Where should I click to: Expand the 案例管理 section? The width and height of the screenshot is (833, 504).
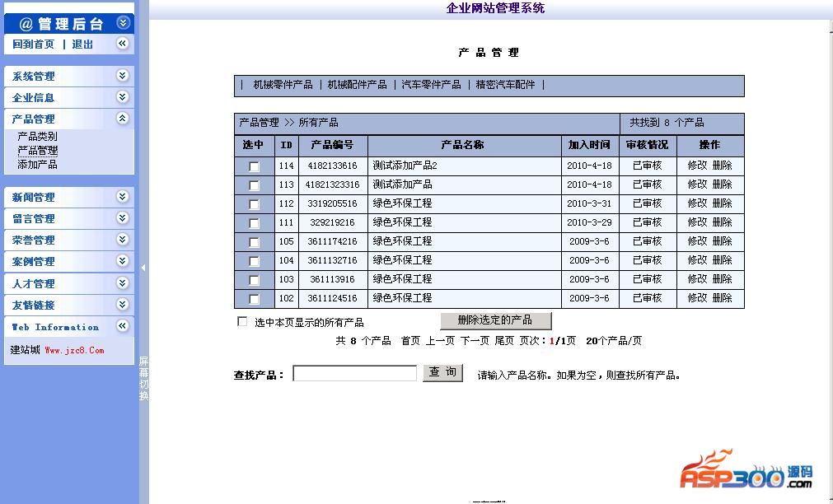click(123, 261)
